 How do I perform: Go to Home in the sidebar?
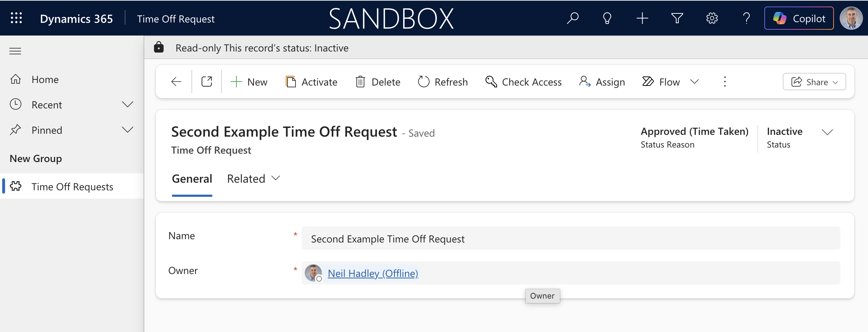tap(45, 79)
